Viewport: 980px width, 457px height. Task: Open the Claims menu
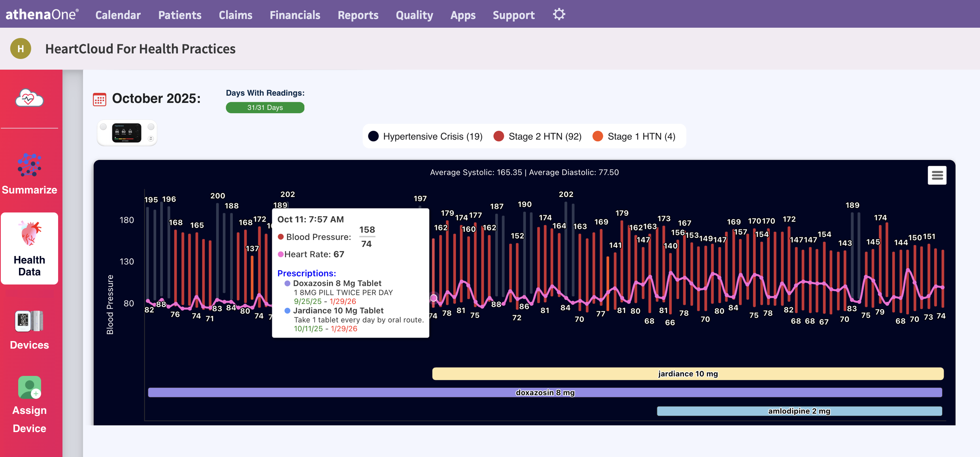tap(236, 15)
